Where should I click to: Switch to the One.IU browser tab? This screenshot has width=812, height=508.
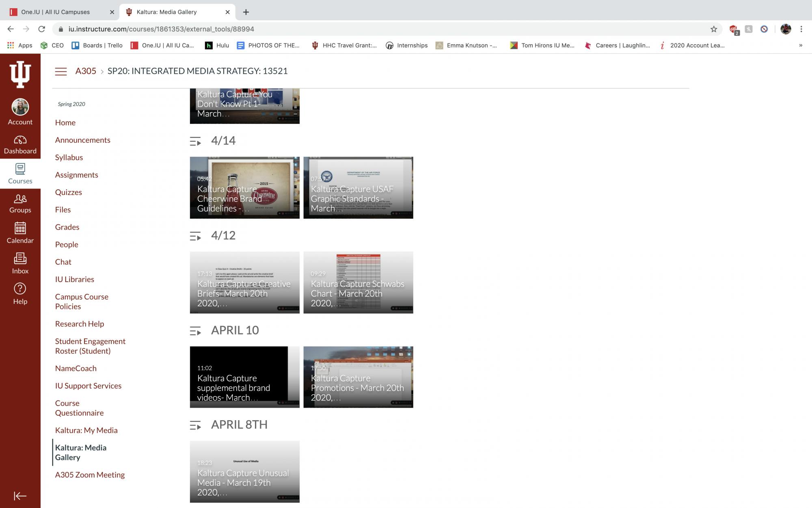[56, 12]
